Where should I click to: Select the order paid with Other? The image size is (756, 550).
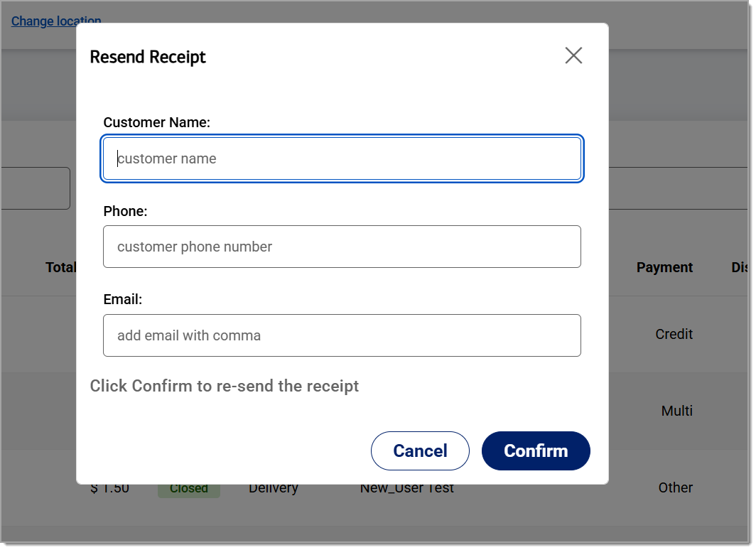tap(675, 487)
